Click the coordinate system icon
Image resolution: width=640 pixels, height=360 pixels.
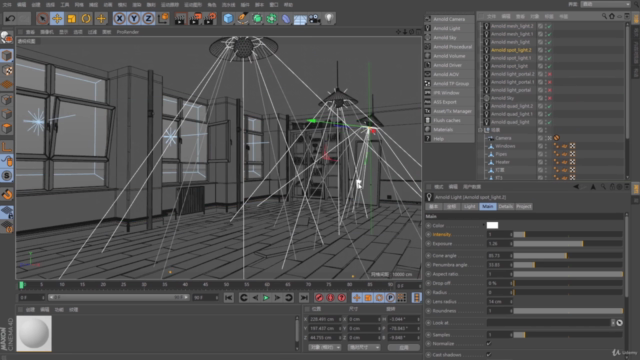pos(163,18)
